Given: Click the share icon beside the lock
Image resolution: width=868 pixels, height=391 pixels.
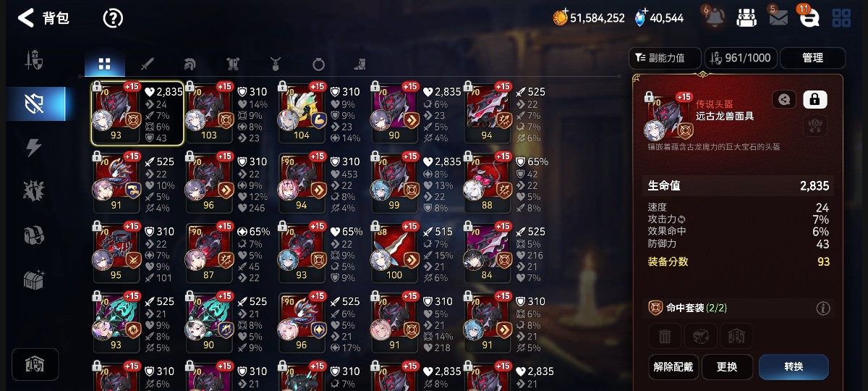Looking at the screenshot, I should point(784,99).
